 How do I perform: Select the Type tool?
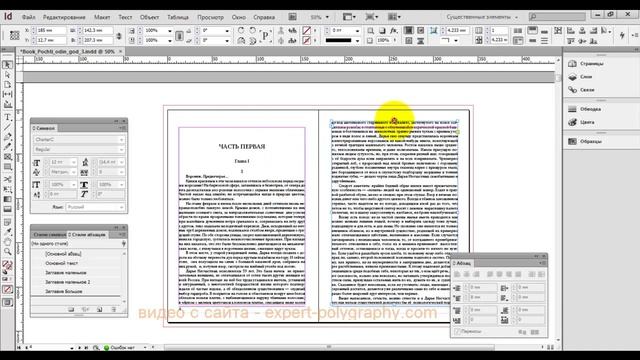[7, 118]
